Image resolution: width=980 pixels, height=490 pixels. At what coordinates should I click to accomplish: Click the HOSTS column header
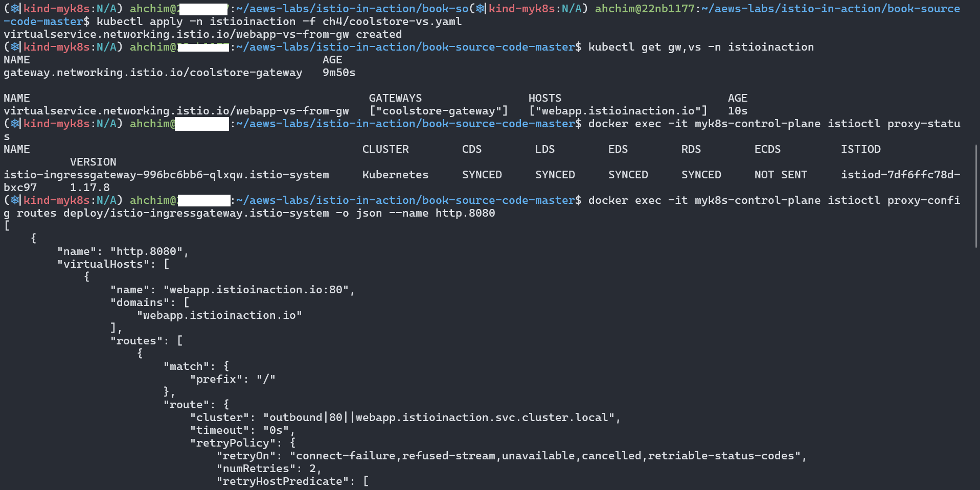(545, 98)
